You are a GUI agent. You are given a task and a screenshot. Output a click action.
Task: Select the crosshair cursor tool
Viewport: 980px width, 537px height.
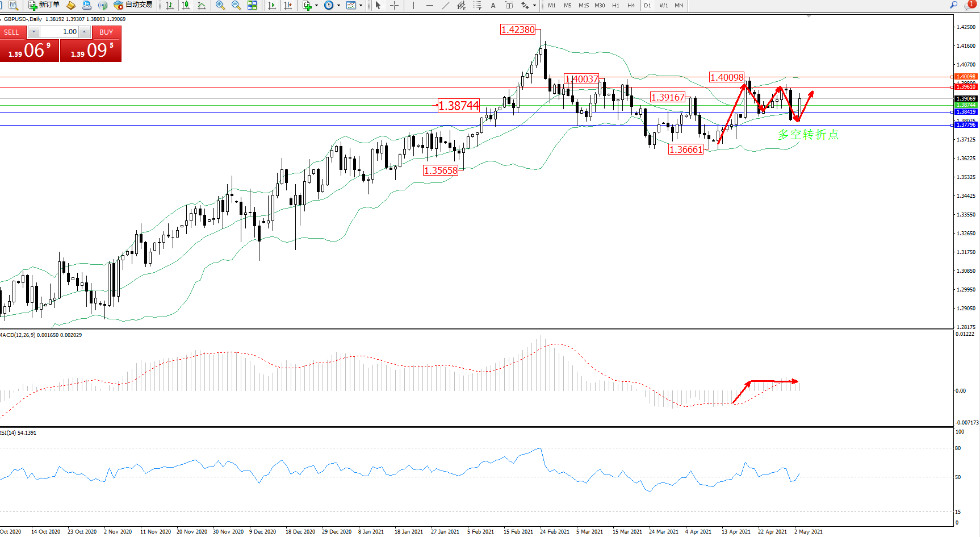[395, 5]
